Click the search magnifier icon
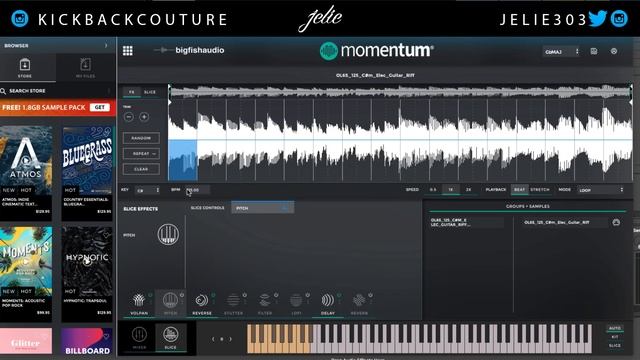Image resolution: width=640 pixels, height=360 pixels. (x=3, y=91)
